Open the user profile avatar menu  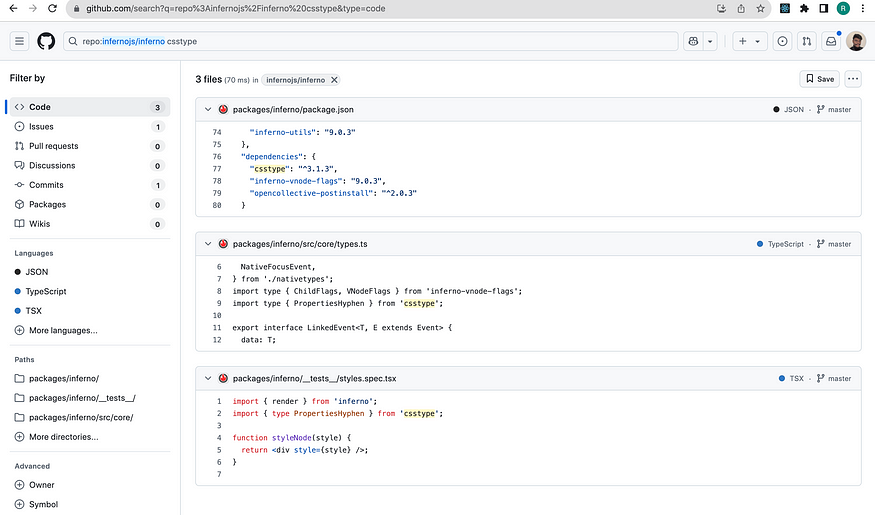(855, 41)
